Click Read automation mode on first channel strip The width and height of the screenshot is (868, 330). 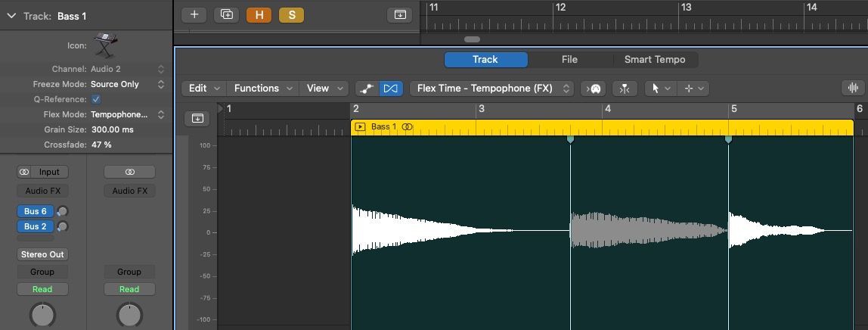click(42, 289)
